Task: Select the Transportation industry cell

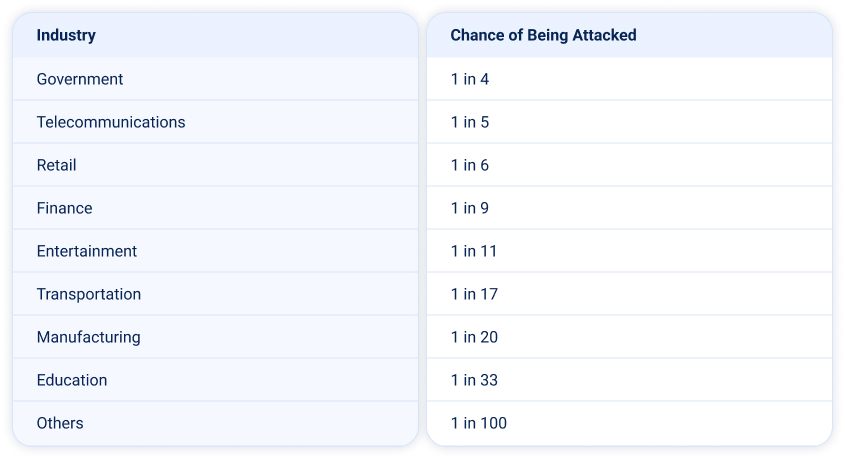Action: pyautogui.click(x=89, y=294)
